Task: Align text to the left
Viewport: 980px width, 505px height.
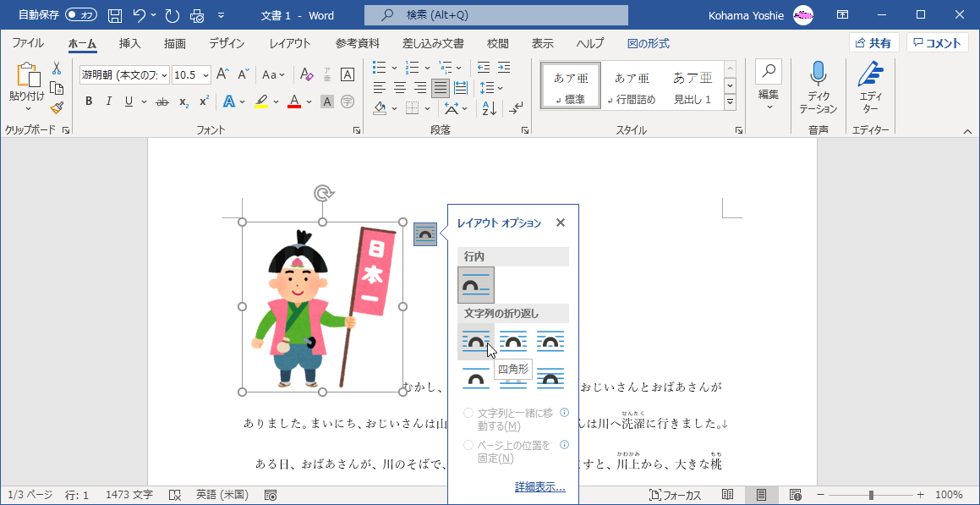Action: tap(379, 87)
